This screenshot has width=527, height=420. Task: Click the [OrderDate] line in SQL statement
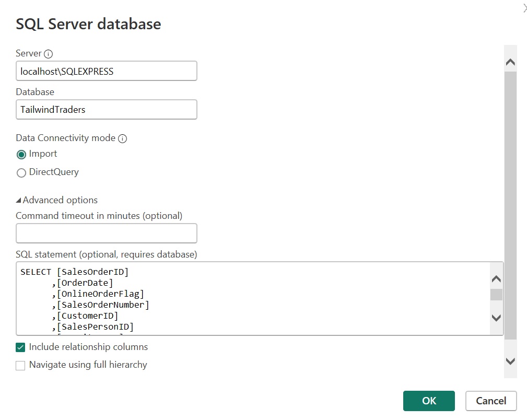coord(83,283)
